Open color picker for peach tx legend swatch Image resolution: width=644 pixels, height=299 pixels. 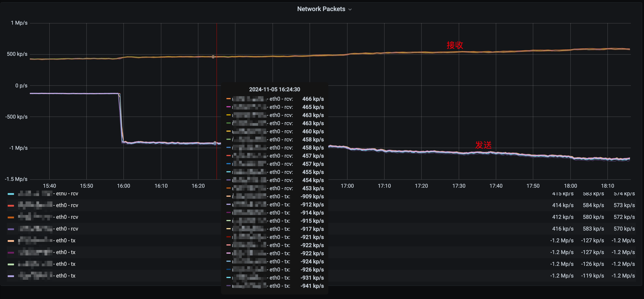click(x=11, y=241)
